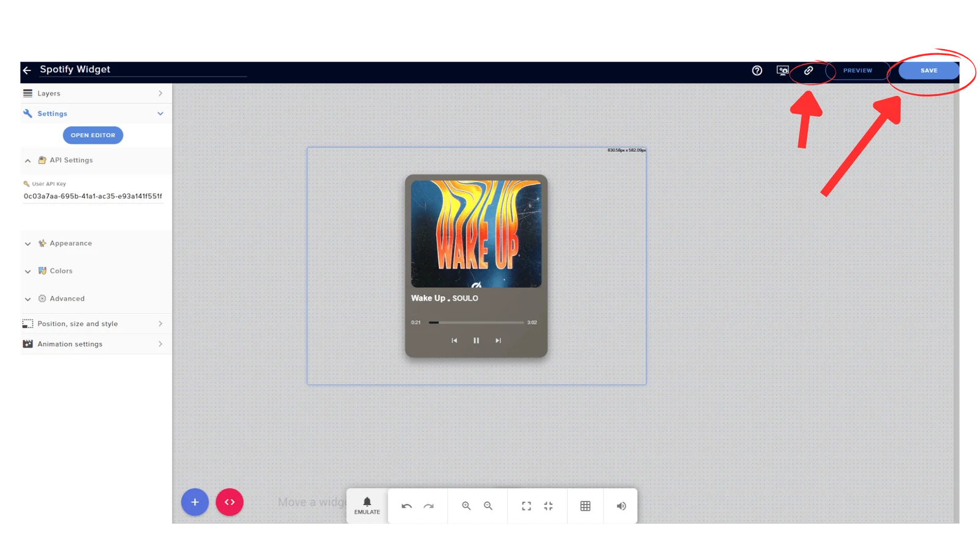
Task: Click the song progress bar
Action: 477,323
